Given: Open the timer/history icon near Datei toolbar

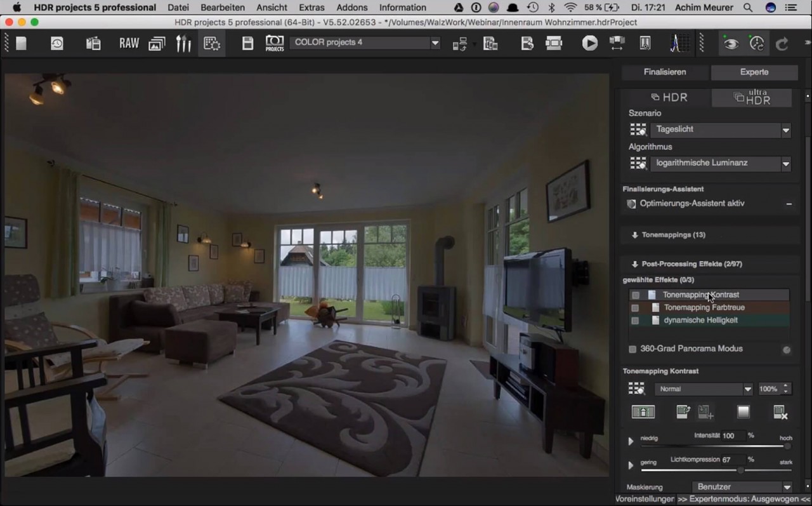Looking at the screenshot, I should coord(56,43).
